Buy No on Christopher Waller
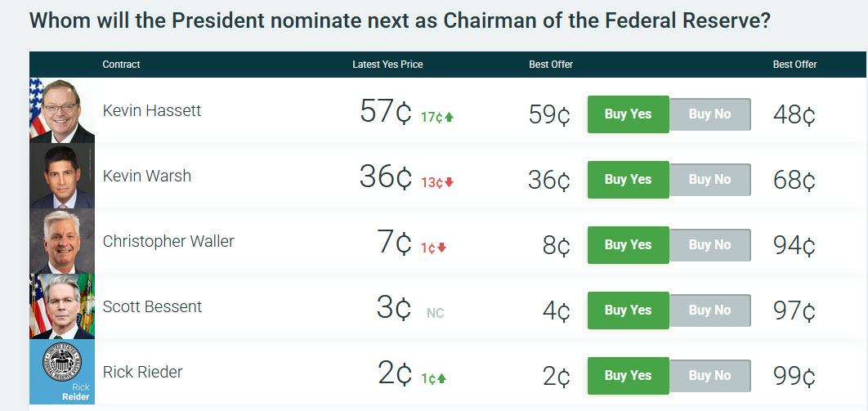The width and height of the screenshot is (868, 411). pos(709,245)
